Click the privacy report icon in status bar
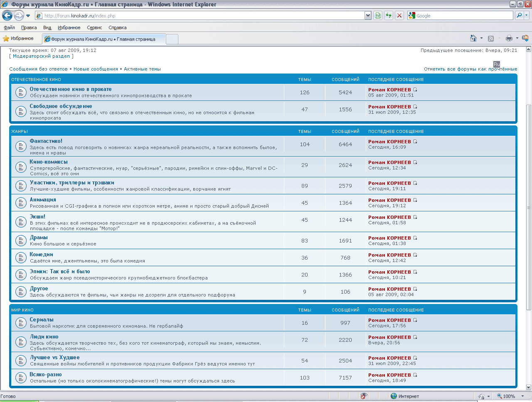532x402 pixels. 364,396
